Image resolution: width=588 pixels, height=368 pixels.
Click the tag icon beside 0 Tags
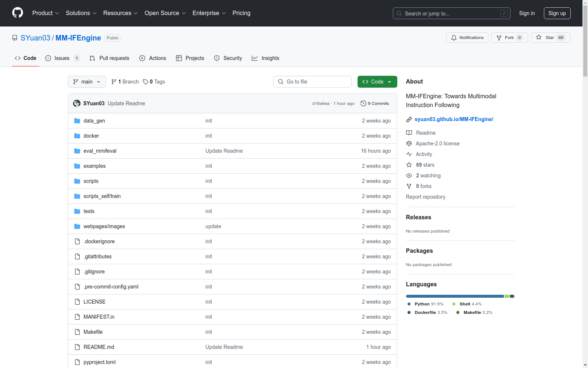[146, 82]
